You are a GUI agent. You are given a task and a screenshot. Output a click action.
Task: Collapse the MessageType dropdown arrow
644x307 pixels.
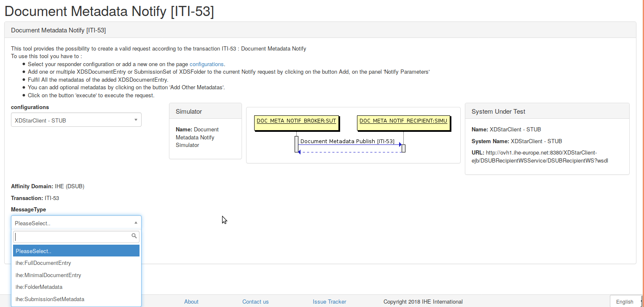(136, 223)
